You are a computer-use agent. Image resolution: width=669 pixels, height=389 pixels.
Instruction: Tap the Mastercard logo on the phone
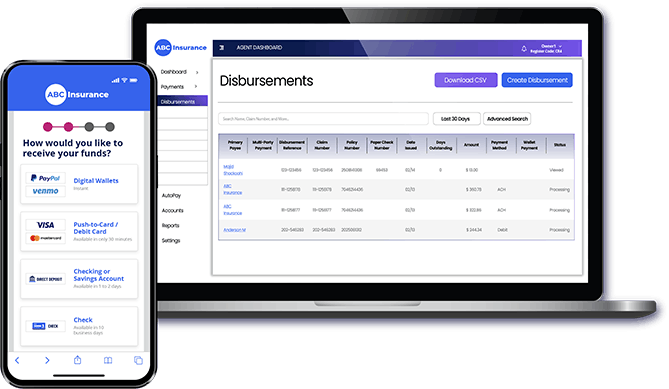tap(45, 238)
